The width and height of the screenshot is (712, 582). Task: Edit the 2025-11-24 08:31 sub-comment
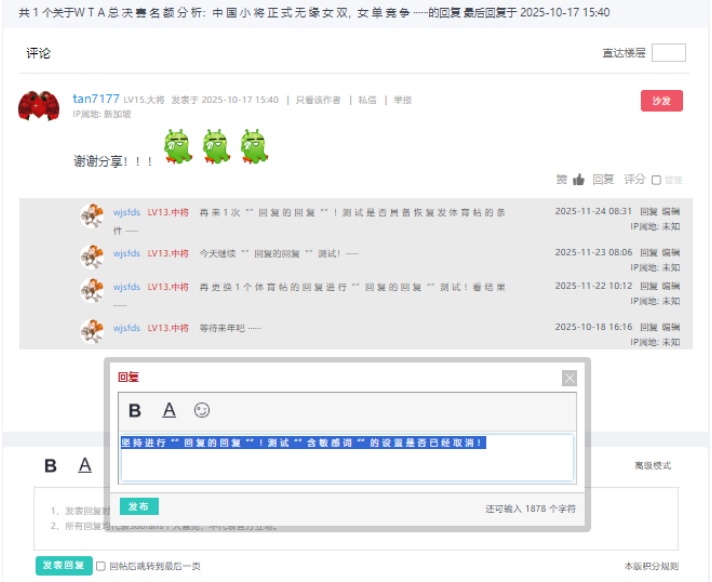671,212
